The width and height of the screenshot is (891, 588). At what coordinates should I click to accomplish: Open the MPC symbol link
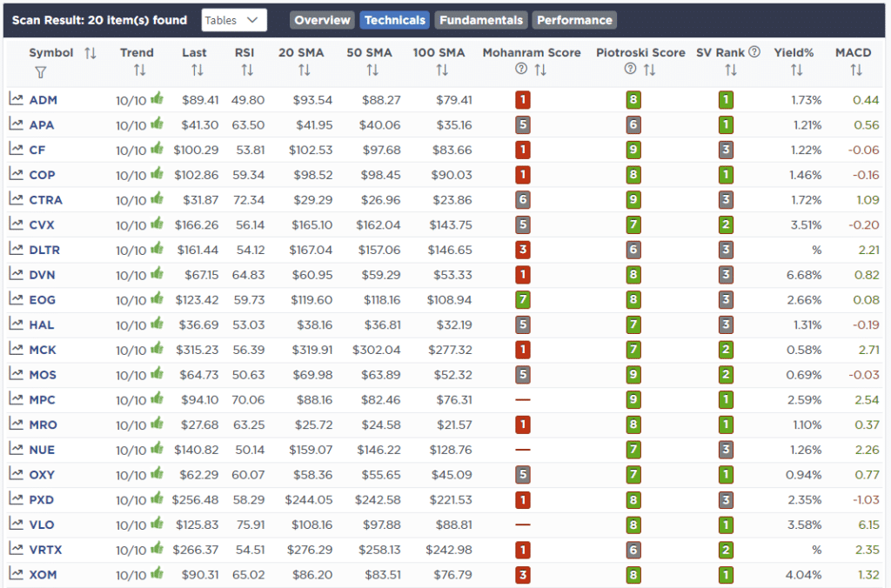point(42,400)
